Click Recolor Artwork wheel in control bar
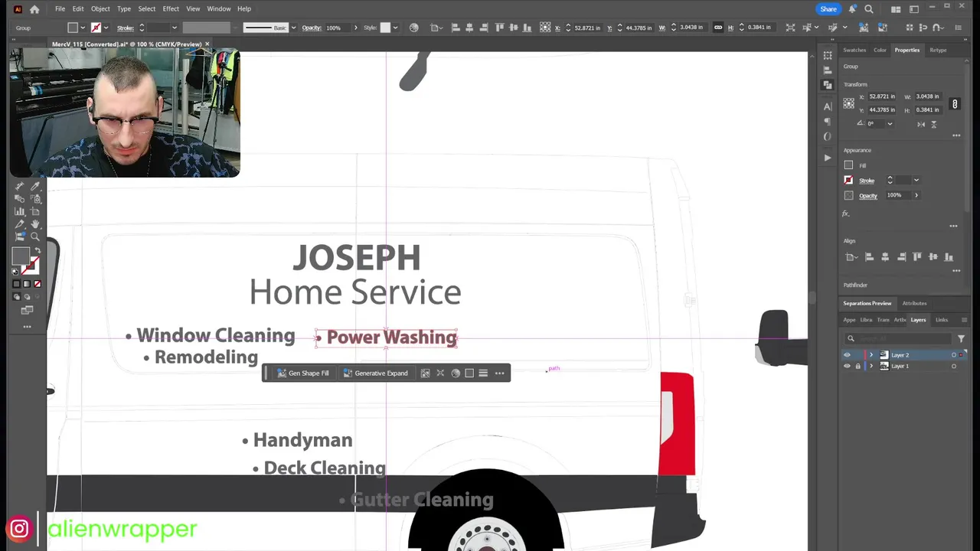The width and height of the screenshot is (980, 551). (x=413, y=28)
